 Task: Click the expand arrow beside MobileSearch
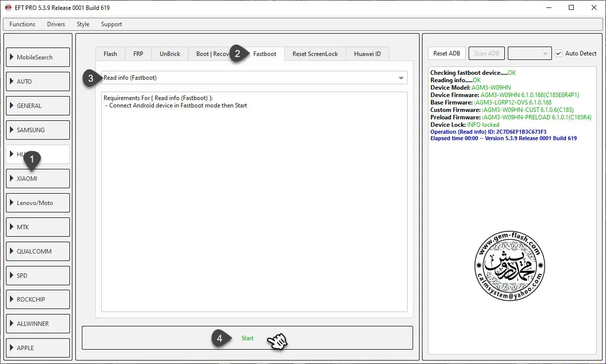coord(11,57)
